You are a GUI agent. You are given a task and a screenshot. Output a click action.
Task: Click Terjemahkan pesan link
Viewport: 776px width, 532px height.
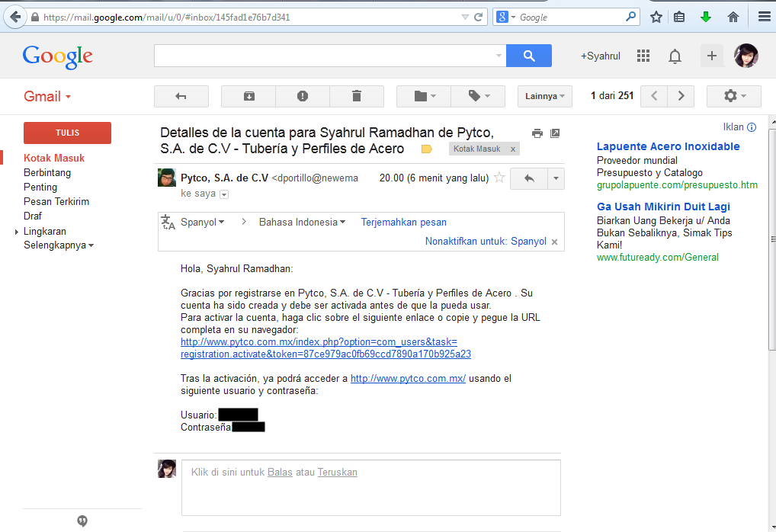[404, 223]
